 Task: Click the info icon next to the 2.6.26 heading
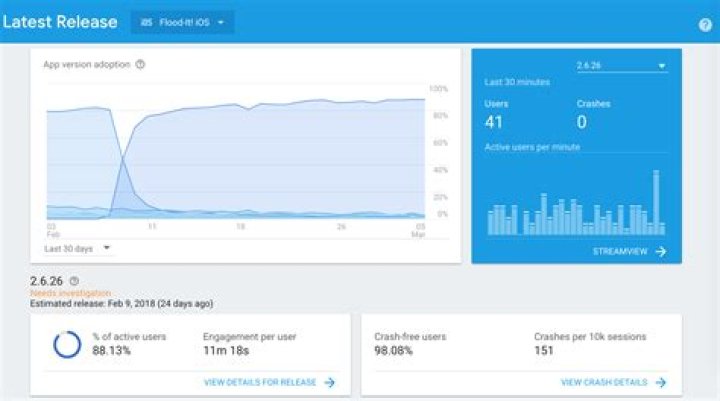[74, 281]
